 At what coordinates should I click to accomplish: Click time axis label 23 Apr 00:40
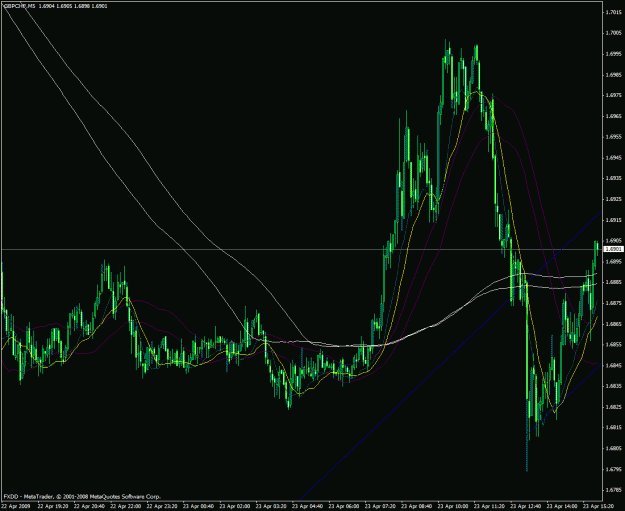[x=197, y=506]
